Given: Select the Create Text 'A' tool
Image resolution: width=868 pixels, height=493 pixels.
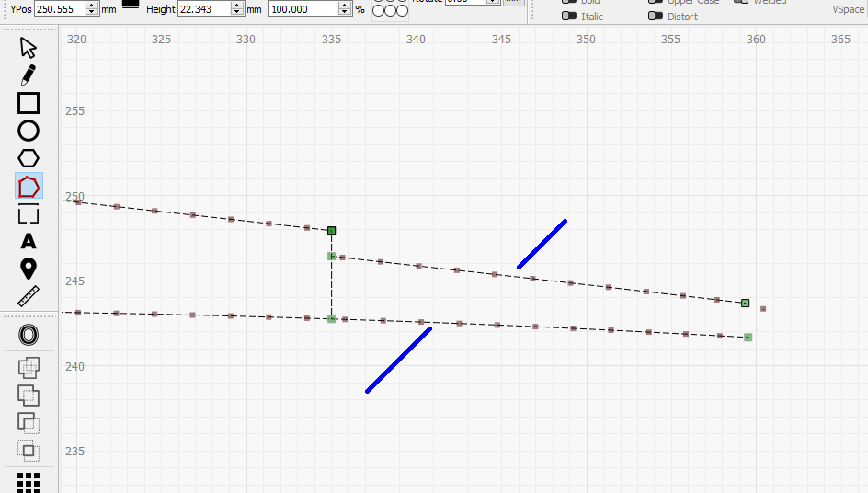Looking at the screenshot, I should point(29,242).
